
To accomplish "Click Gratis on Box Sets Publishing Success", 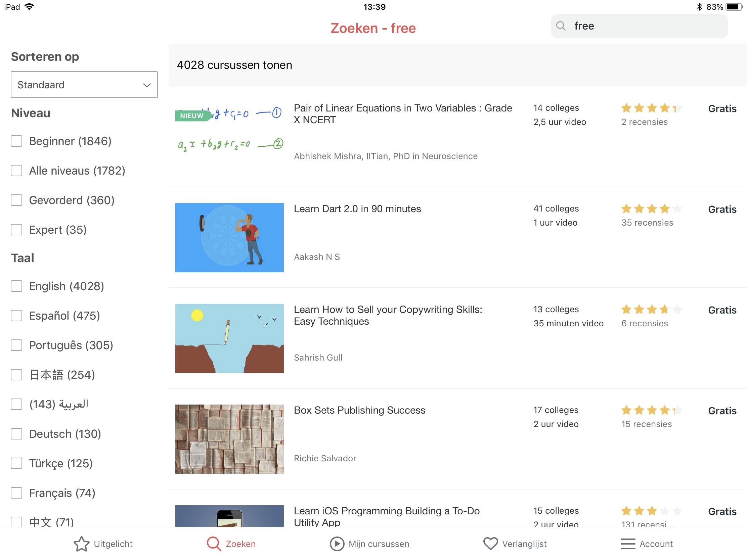I will 722,411.
